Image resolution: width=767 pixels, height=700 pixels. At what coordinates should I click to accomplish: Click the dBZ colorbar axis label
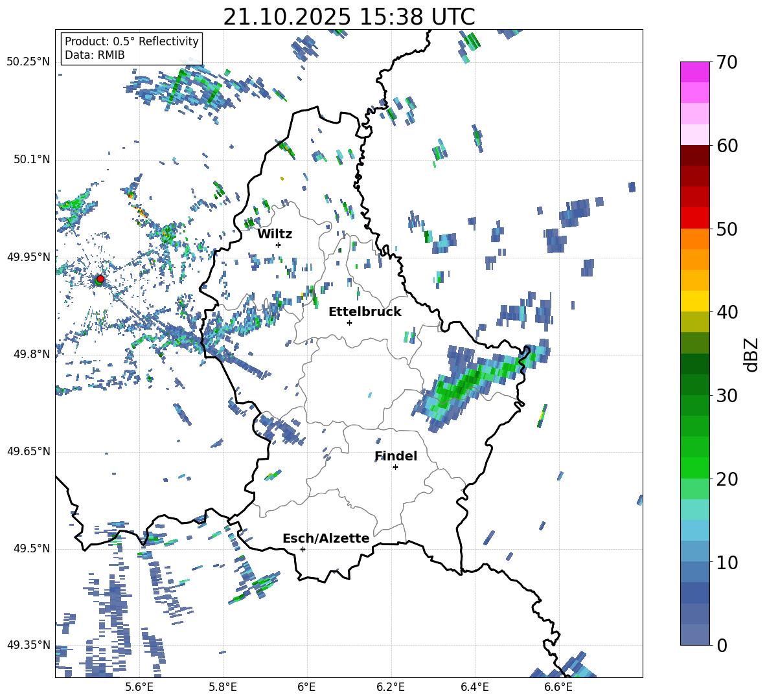click(x=752, y=354)
